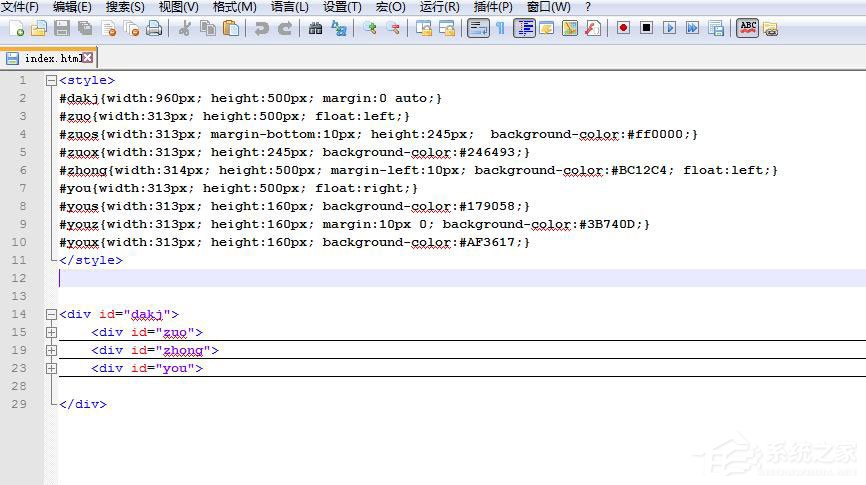Open the 运行(R) menu
The width and height of the screenshot is (866, 485).
(x=439, y=7)
